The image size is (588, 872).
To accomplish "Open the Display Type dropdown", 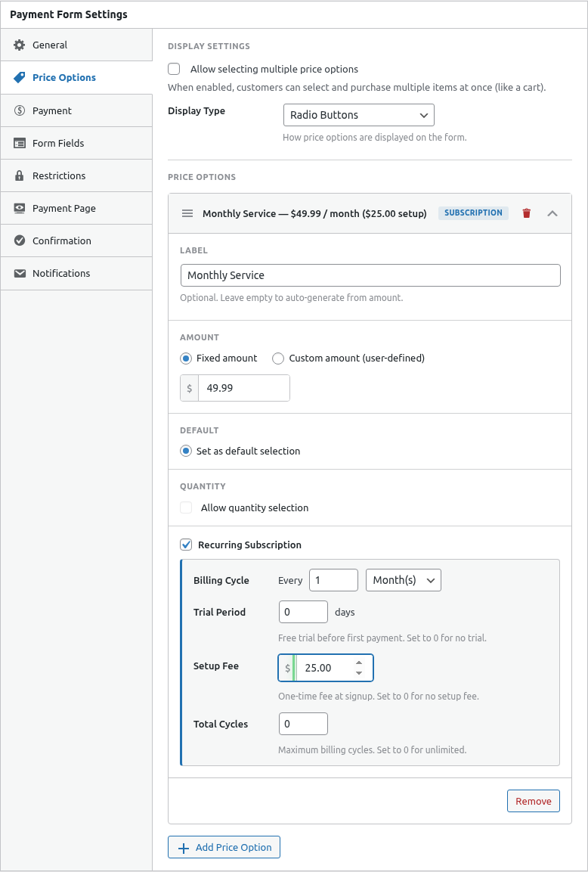I will coord(358,115).
